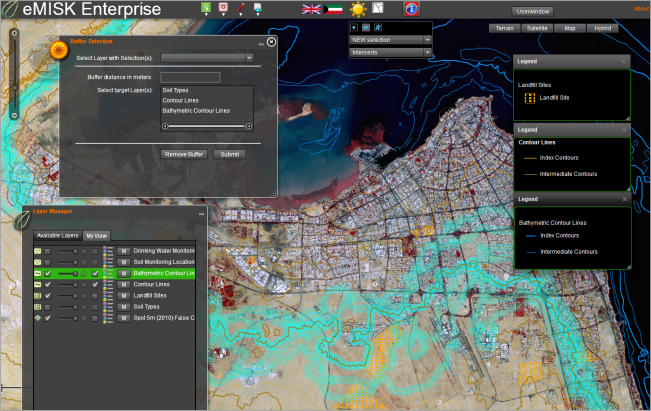Viewport: 651px width, 411px height.
Task: Click the Kuwait flag language icon
Action: [x=332, y=9]
